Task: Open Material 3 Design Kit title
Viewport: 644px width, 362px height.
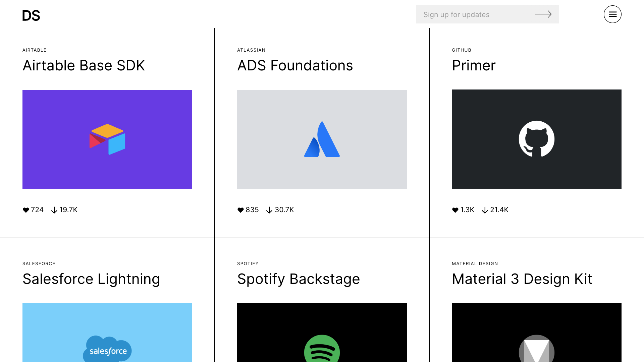Action: [x=522, y=279]
